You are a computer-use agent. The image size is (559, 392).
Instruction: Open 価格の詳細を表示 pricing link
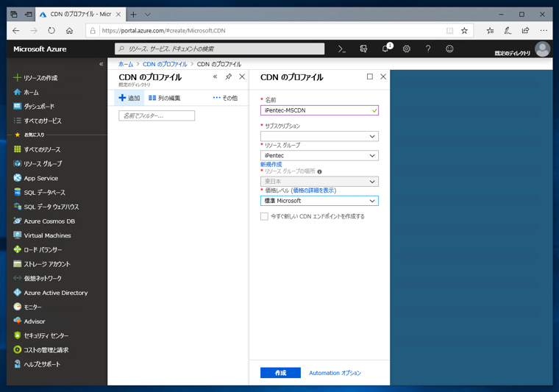click(314, 190)
